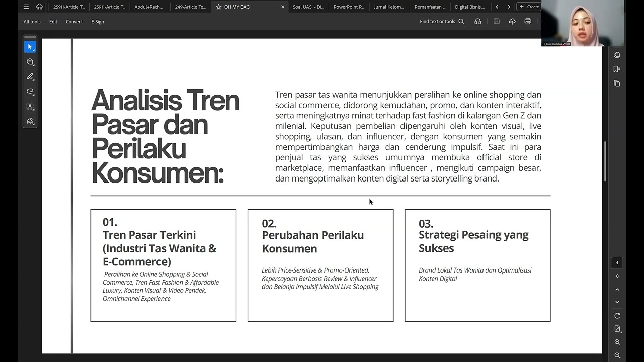Open the Pemanfaatan tab
Viewport: 644px width, 362px height.
(430, 7)
